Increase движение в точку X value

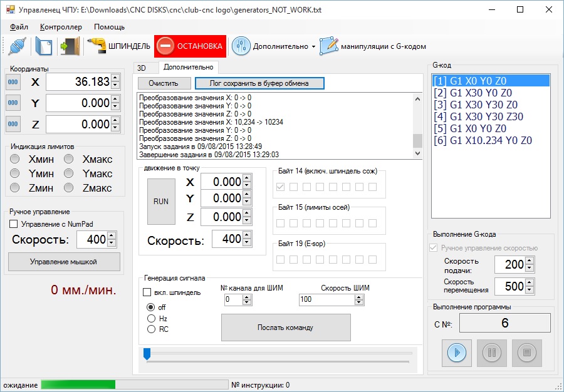click(247, 178)
